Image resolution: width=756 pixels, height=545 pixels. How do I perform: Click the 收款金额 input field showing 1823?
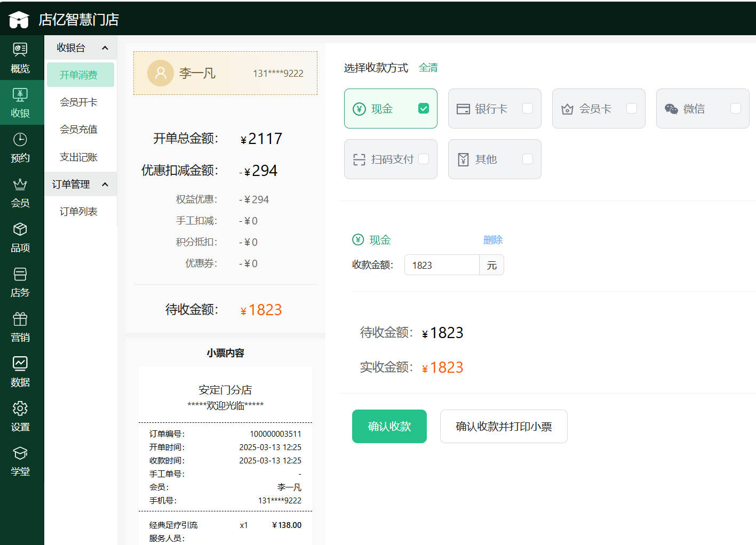tap(442, 265)
